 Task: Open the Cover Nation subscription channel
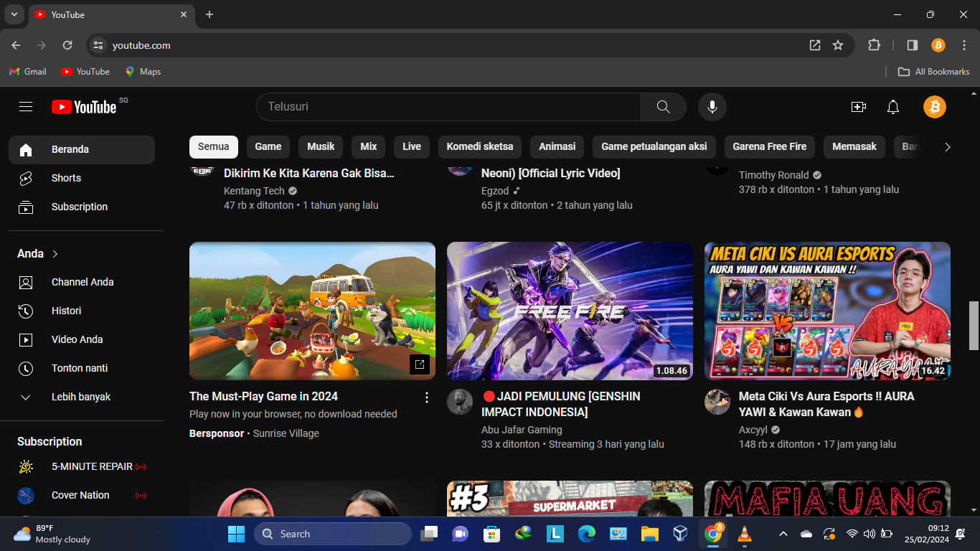click(x=82, y=495)
